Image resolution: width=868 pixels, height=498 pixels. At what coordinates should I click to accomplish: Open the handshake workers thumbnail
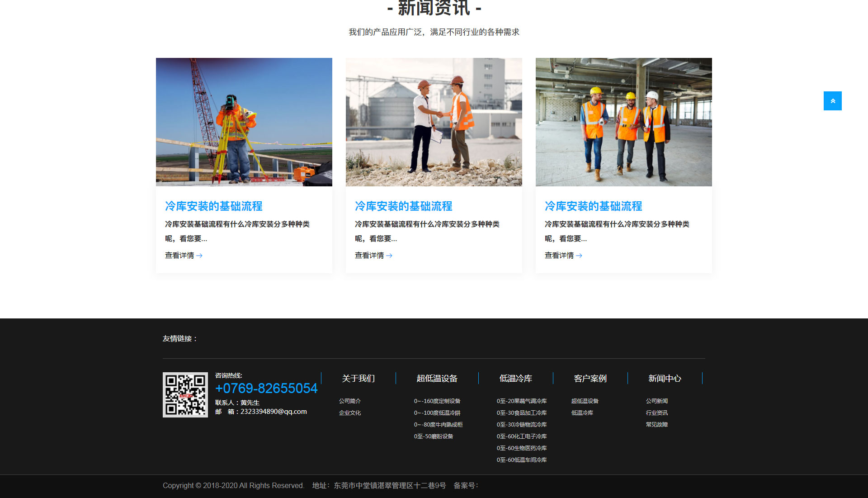[x=434, y=122]
